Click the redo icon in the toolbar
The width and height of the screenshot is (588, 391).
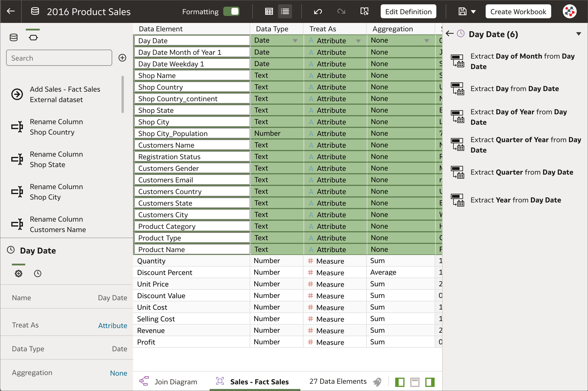click(341, 12)
